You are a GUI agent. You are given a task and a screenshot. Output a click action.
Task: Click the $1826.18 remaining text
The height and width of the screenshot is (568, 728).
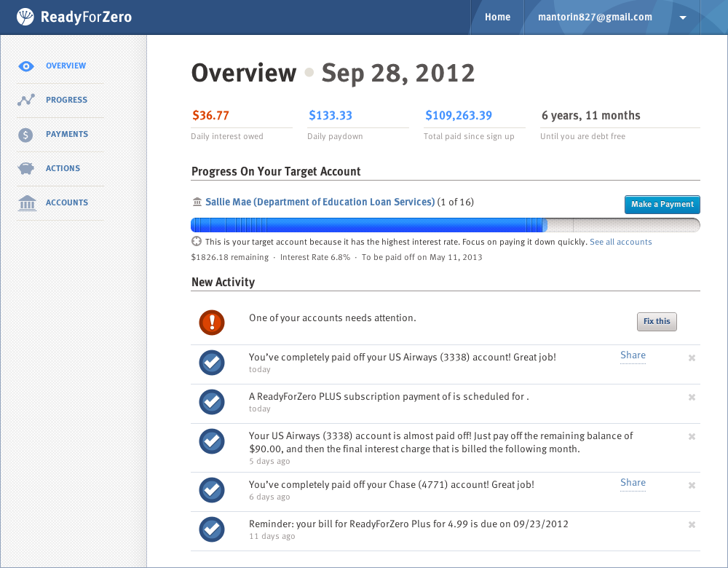click(230, 257)
